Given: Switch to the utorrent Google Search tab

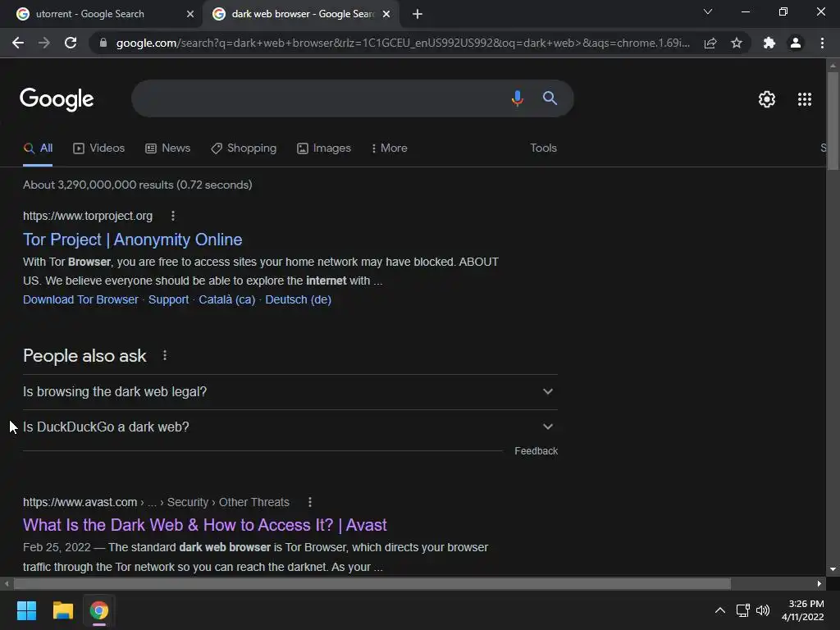Looking at the screenshot, I should (x=102, y=14).
